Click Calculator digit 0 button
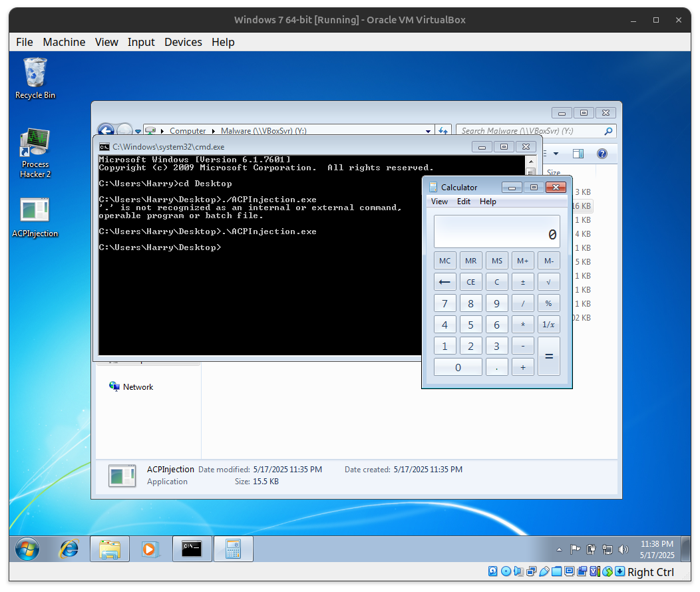This screenshot has height=592, width=700. (458, 368)
